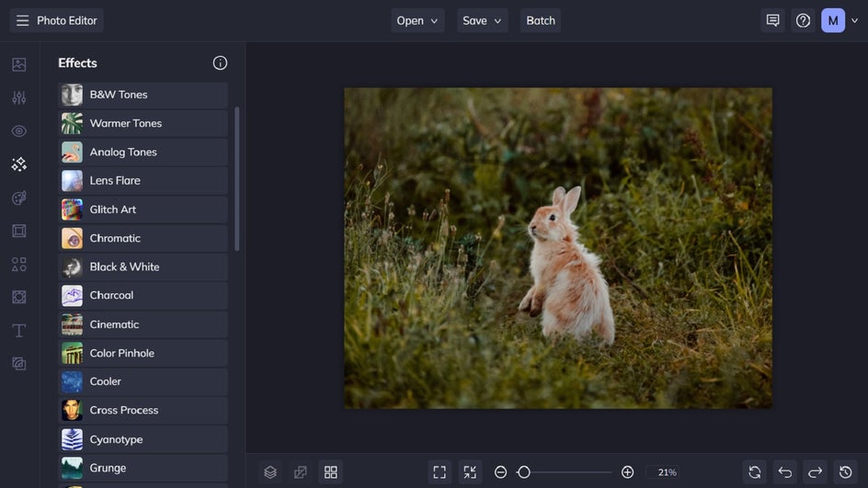Expand the Glitch Art category
The width and height of the screenshot is (868, 488).
pos(143,210)
